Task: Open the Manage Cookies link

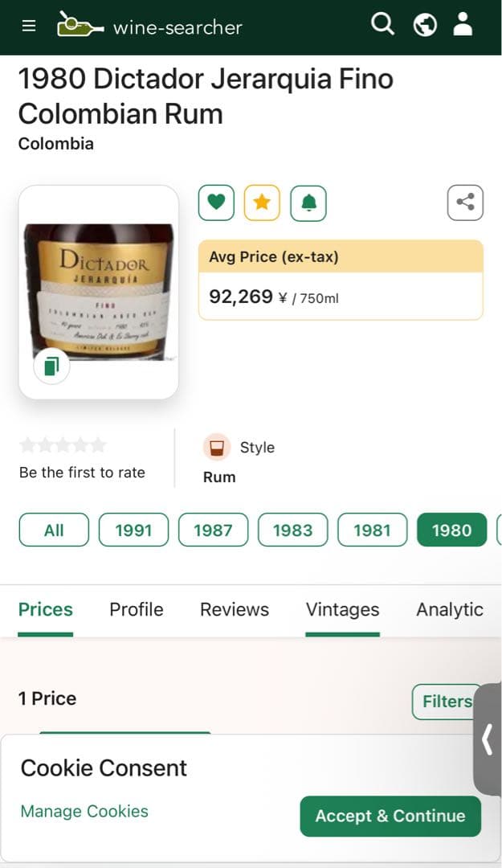Action: 84,811
